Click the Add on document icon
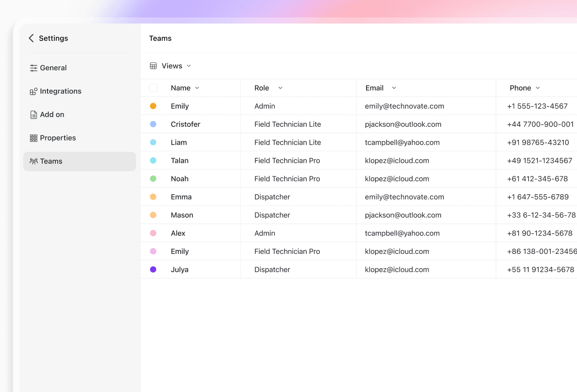This screenshot has width=577, height=392. pyautogui.click(x=34, y=114)
